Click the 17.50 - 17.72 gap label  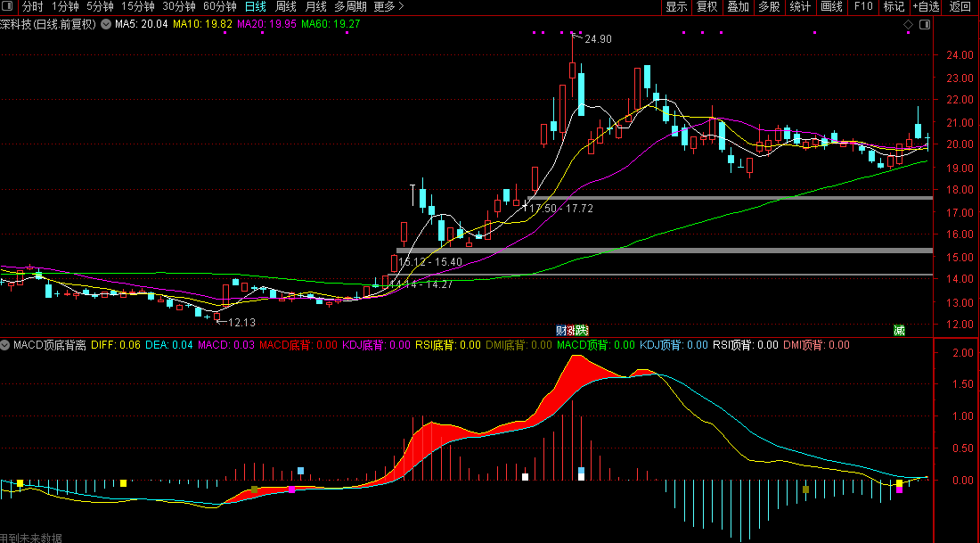(x=561, y=209)
